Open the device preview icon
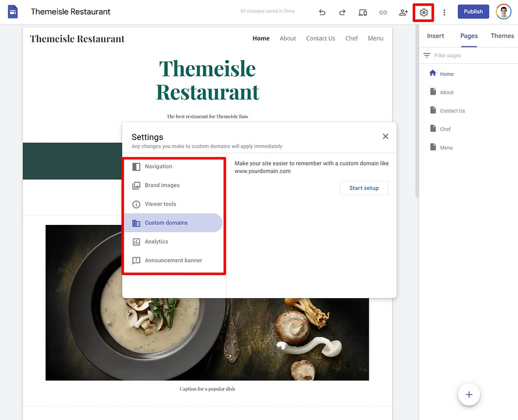 [363, 12]
